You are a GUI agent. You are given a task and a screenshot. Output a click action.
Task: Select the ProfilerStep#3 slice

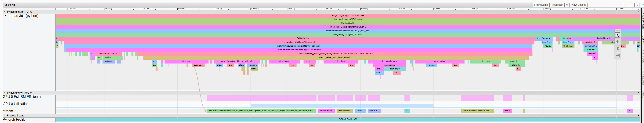click(347, 23)
